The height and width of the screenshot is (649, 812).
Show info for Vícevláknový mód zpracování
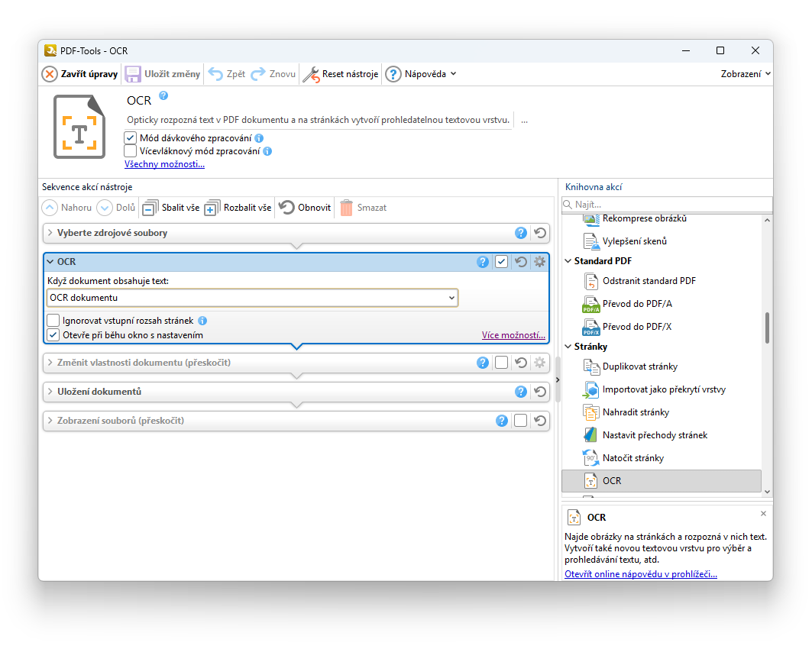(x=267, y=151)
